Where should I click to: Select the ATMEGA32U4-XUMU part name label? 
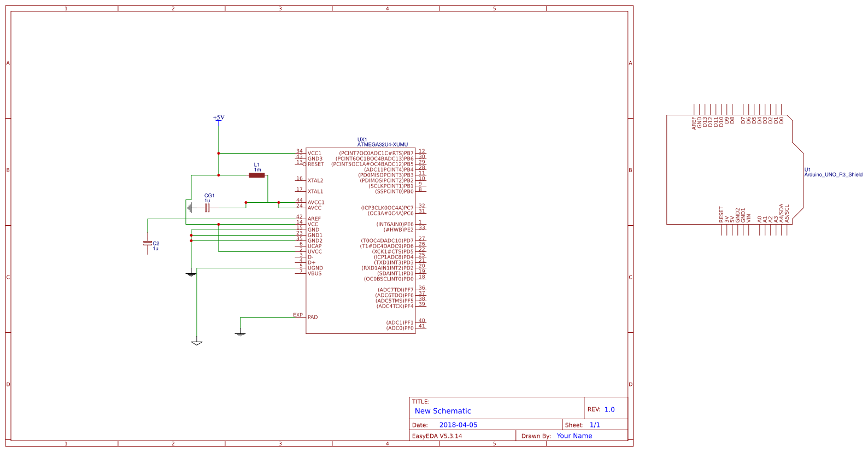382,145
